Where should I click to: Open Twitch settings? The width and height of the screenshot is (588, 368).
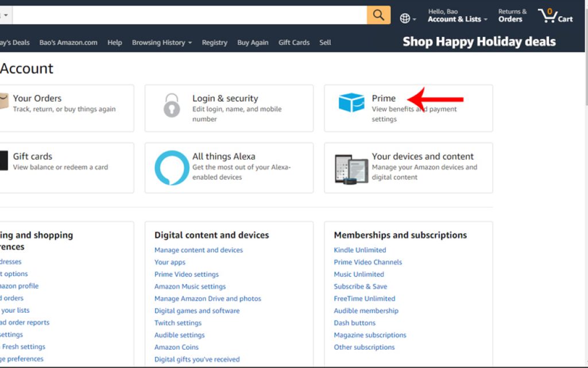[178, 323]
